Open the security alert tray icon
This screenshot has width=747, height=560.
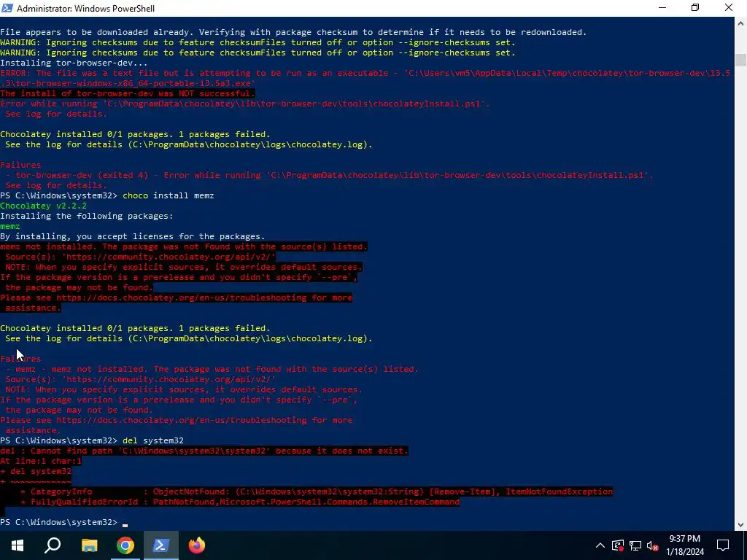[618, 545]
